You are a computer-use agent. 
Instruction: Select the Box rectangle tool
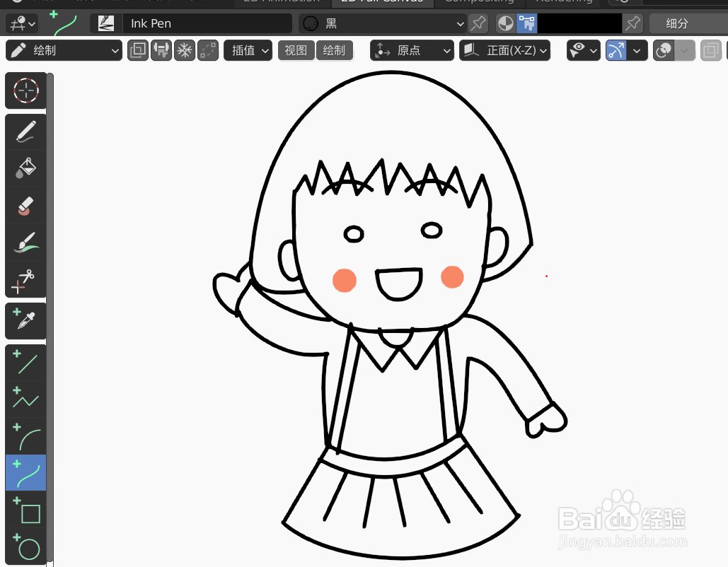tap(26, 510)
